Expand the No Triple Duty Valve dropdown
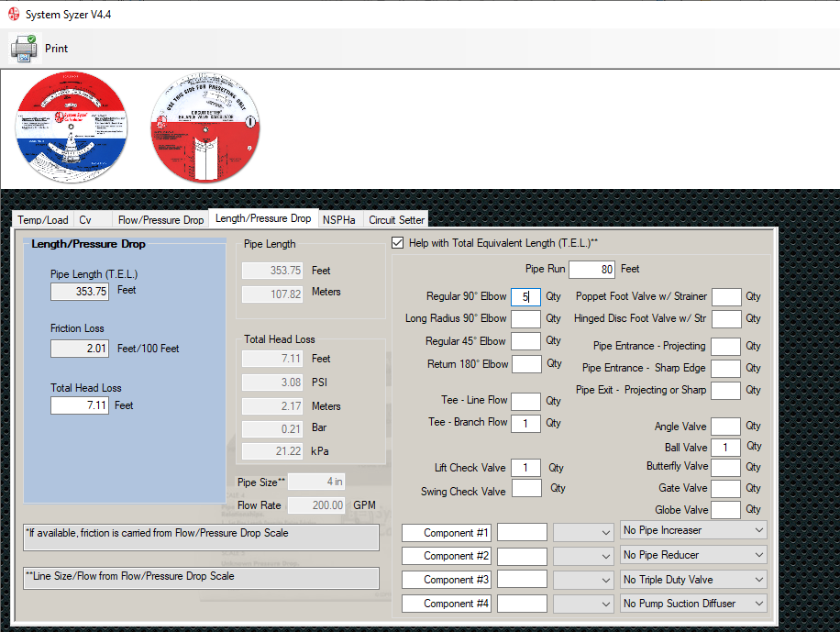The height and width of the screenshot is (632, 840). 693,580
